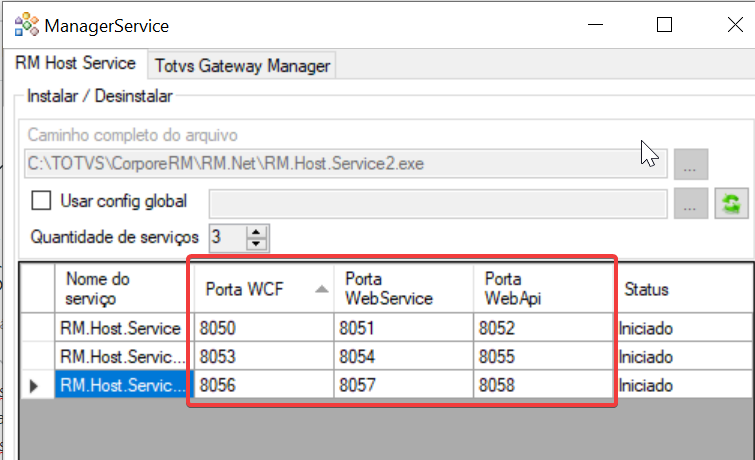755x460 pixels.
Task: Click the 8051 WebService port cell
Action: click(403, 328)
